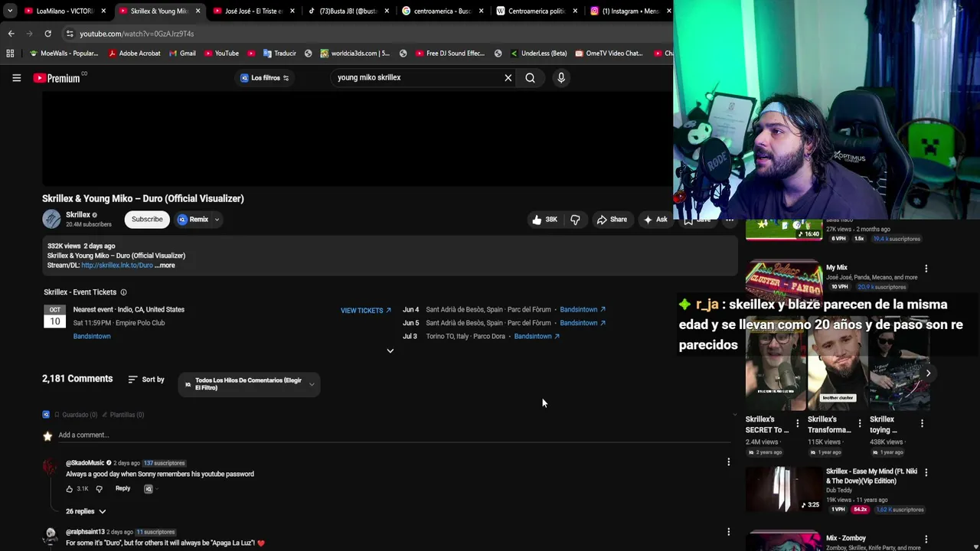This screenshot has width=980, height=551.
Task: Expand the description with ...more
Action: (165, 266)
